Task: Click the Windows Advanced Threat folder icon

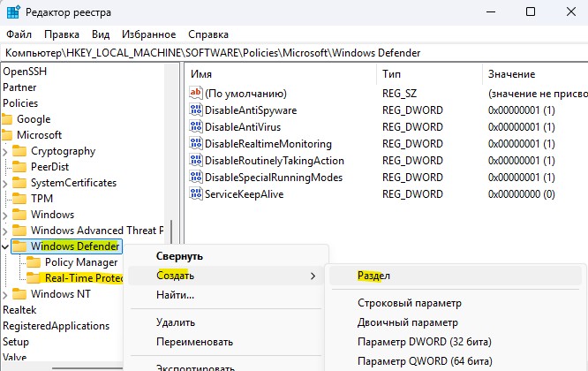Action: click(x=19, y=231)
